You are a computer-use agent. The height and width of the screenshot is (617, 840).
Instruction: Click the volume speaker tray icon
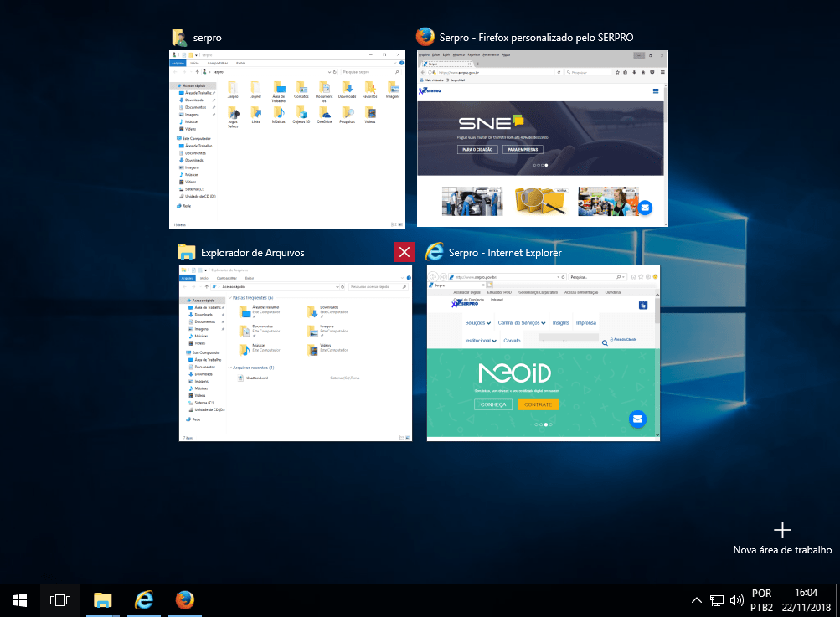737,600
